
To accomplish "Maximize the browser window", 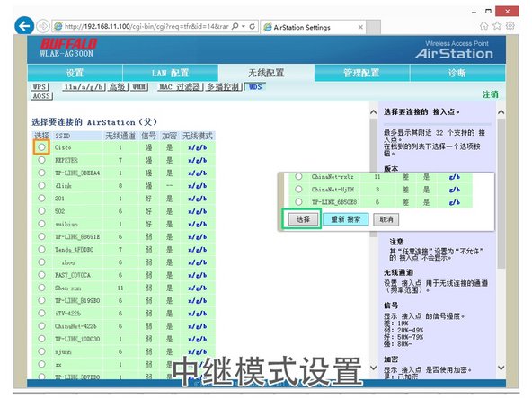I will [x=488, y=11].
